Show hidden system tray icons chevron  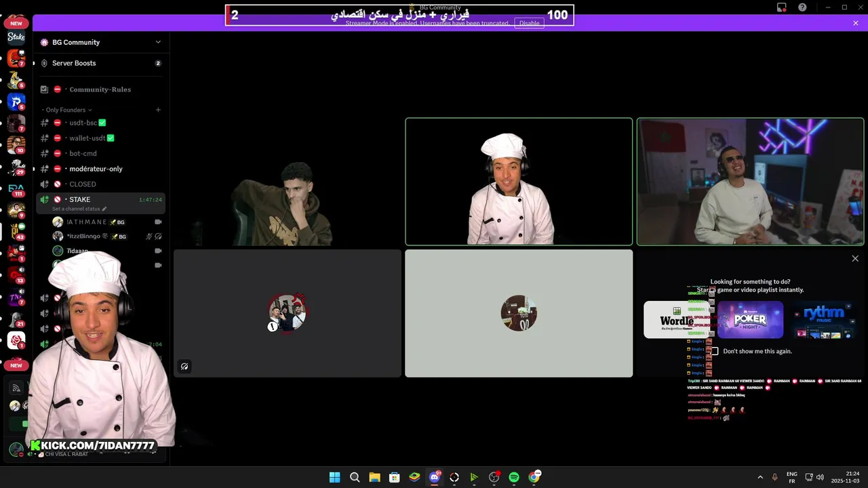tap(759, 477)
